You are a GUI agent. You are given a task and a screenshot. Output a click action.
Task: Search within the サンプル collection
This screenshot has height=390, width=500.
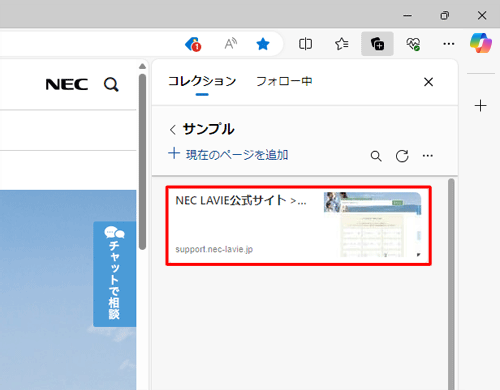[376, 156]
